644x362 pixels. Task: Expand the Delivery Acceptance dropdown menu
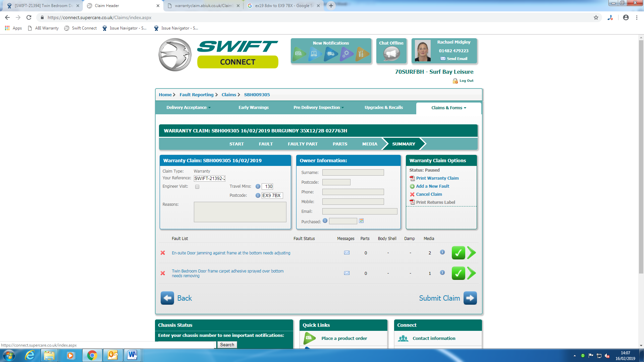(x=189, y=108)
